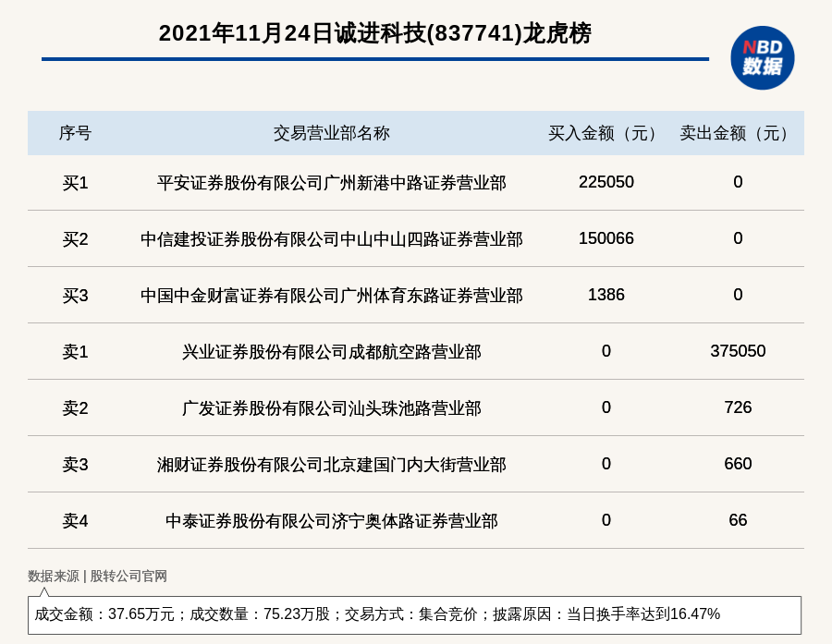Select 广发证券股份有限公司汕头珠池路营业部

(332, 407)
